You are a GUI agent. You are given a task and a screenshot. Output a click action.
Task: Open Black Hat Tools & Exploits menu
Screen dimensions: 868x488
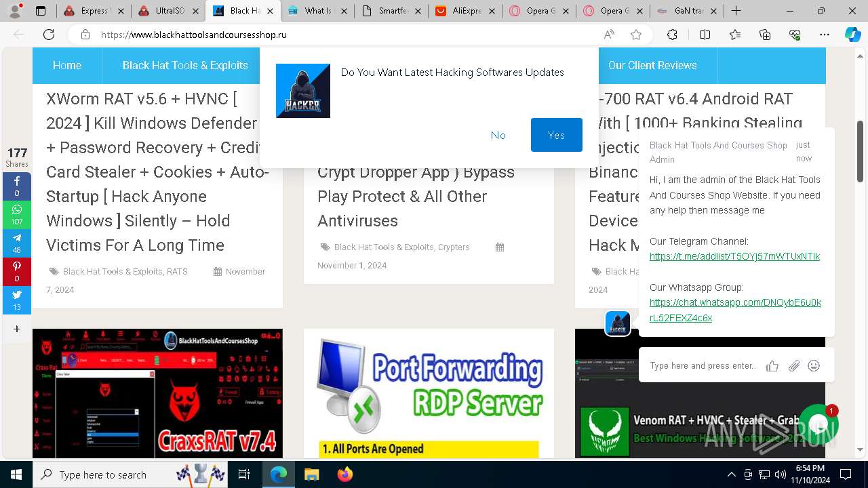pos(185,65)
